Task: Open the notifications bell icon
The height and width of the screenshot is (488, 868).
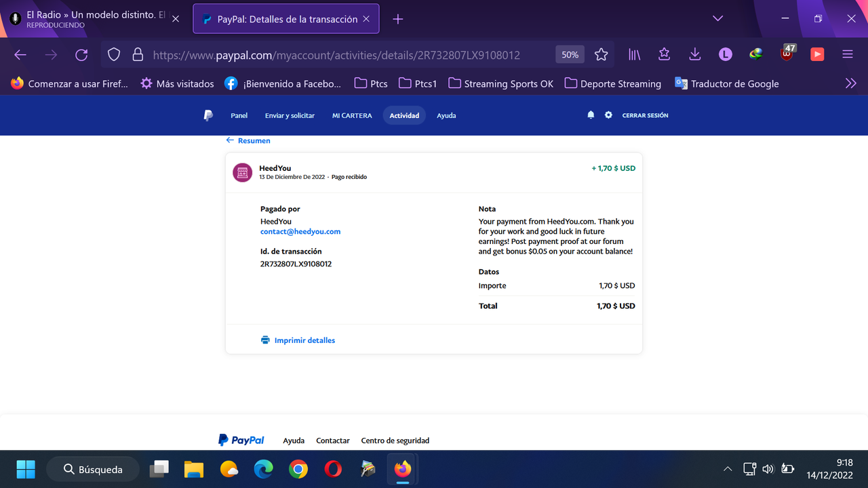Action: 591,115
